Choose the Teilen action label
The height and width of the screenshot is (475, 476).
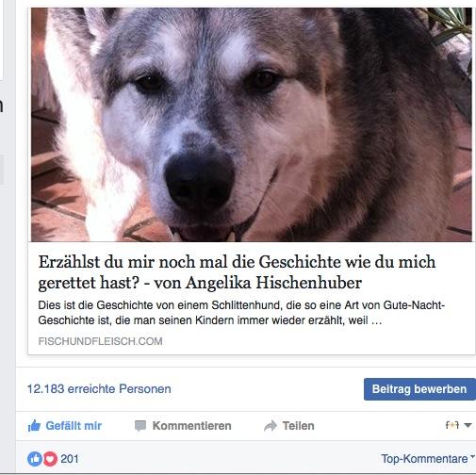(298, 426)
